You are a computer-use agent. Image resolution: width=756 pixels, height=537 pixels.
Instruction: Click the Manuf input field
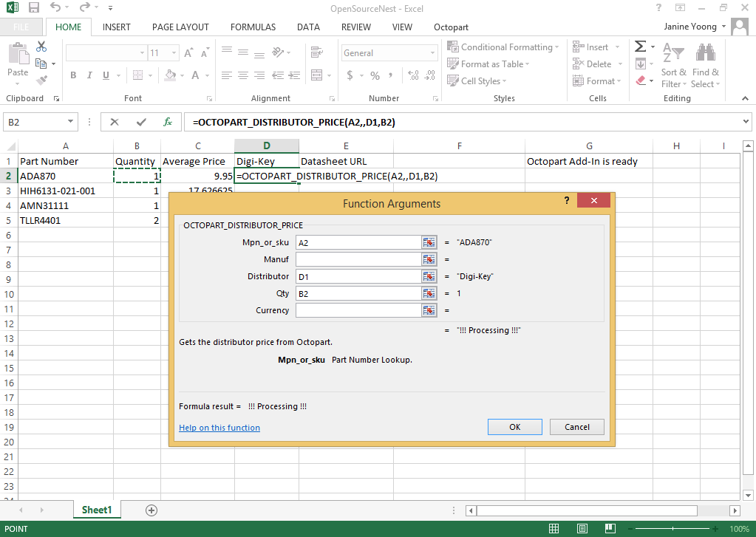click(358, 259)
